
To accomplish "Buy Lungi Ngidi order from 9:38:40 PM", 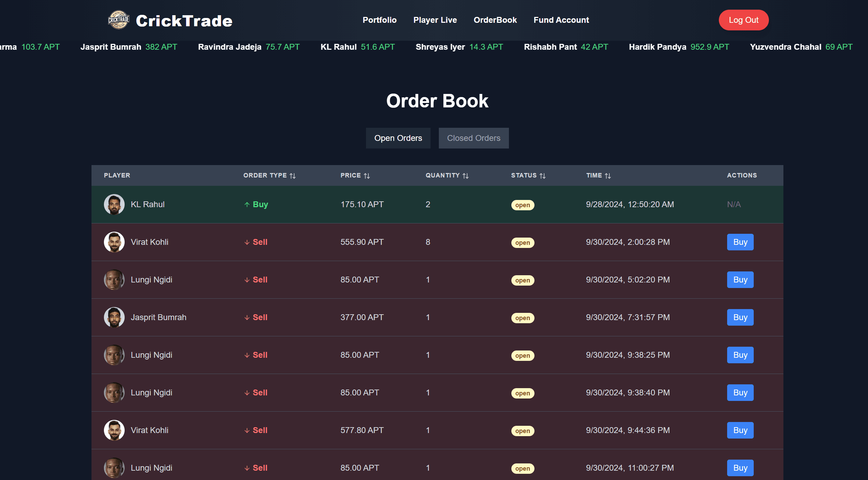I will [x=740, y=393].
